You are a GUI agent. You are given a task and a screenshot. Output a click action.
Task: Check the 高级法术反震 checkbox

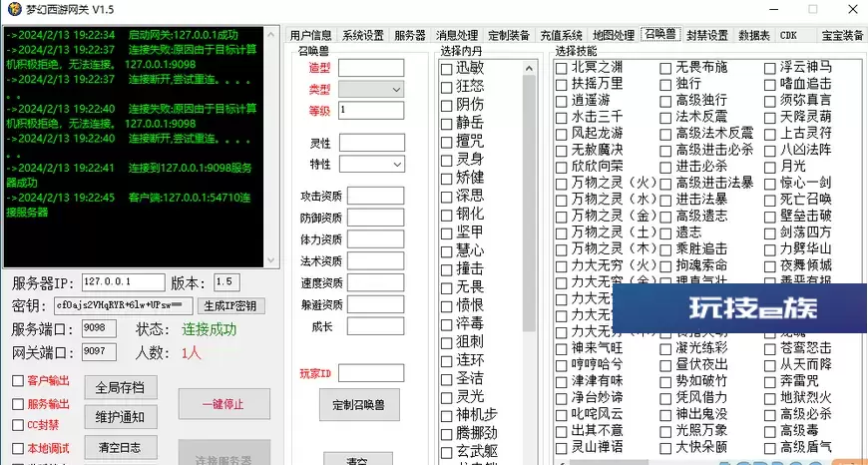coord(665,135)
